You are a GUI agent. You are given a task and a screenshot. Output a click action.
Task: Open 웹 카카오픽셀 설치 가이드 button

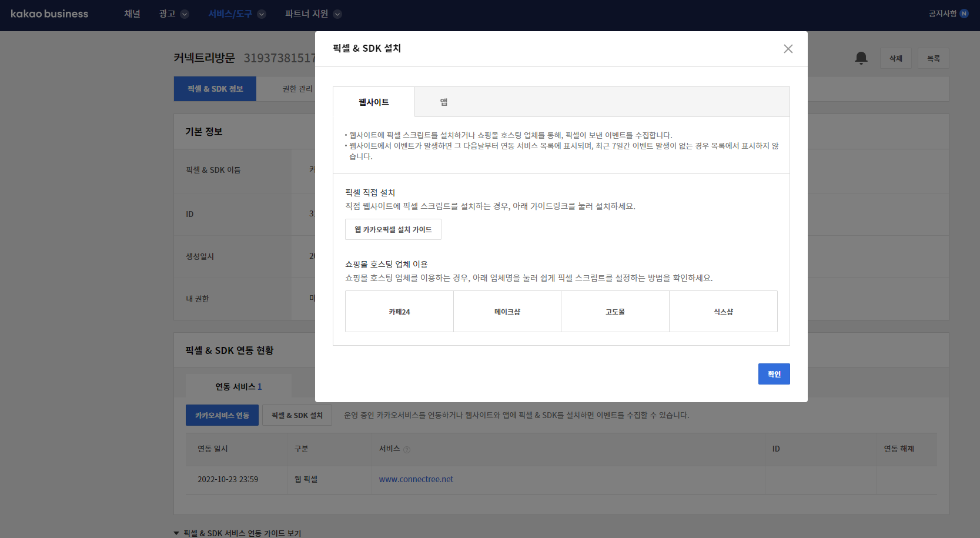393,229
